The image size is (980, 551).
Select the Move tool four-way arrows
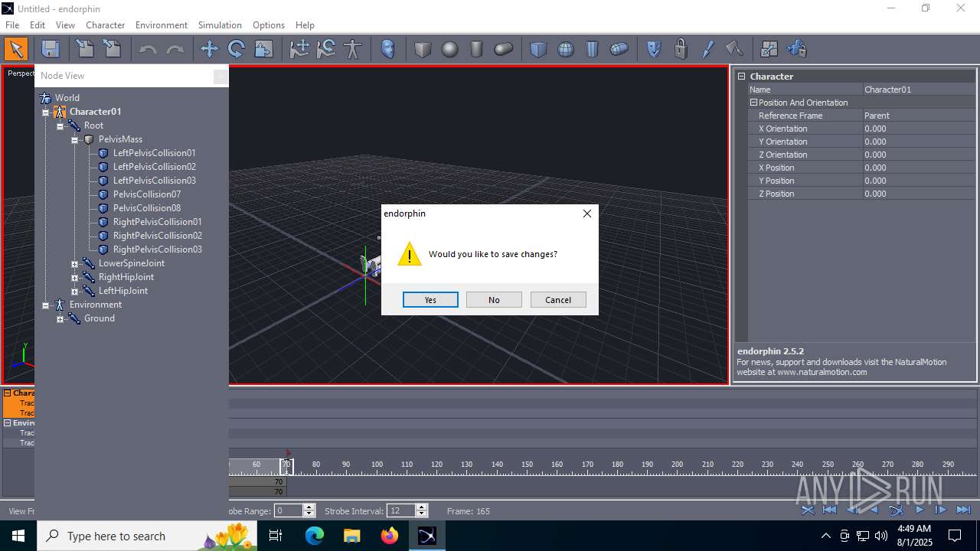210,50
